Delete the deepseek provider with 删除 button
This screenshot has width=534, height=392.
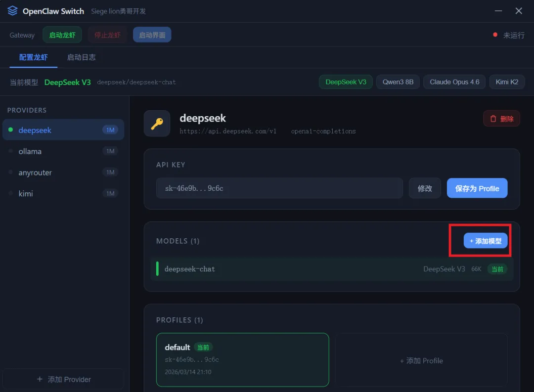(501, 119)
